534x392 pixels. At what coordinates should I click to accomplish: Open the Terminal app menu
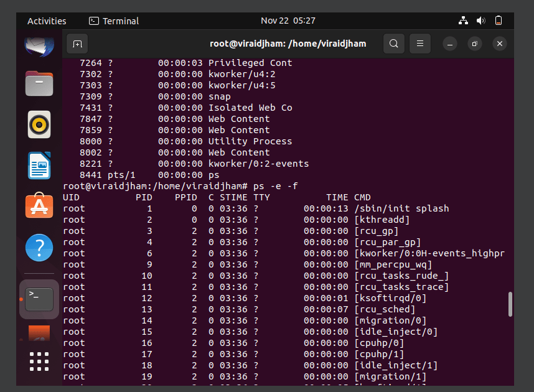pyautogui.click(x=114, y=21)
